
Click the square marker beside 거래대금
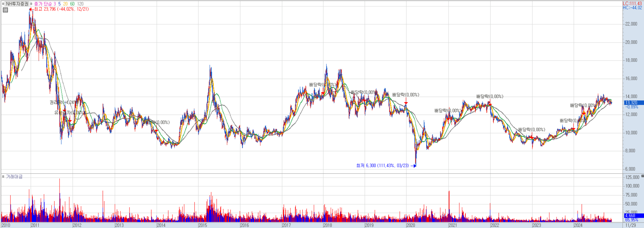pos(3,177)
